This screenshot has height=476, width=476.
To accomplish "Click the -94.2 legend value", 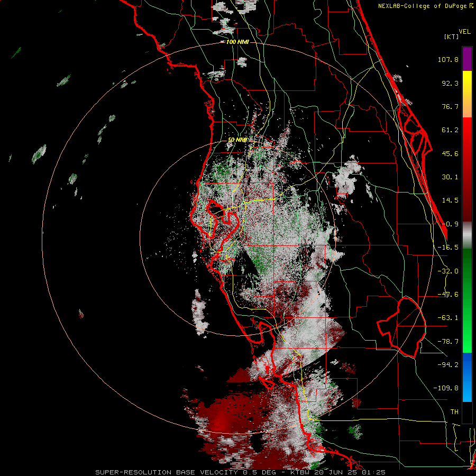I will (448, 364).
